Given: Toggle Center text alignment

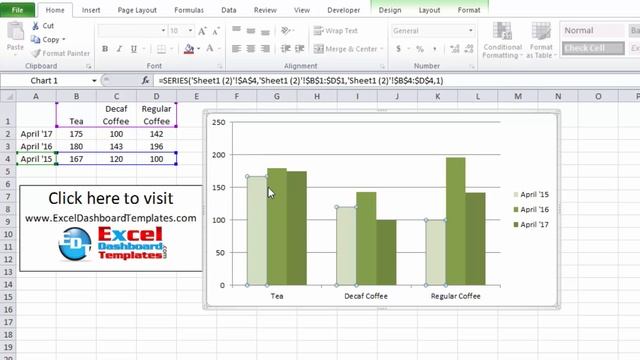Looking at the screenshot, I should pos(251,49).
